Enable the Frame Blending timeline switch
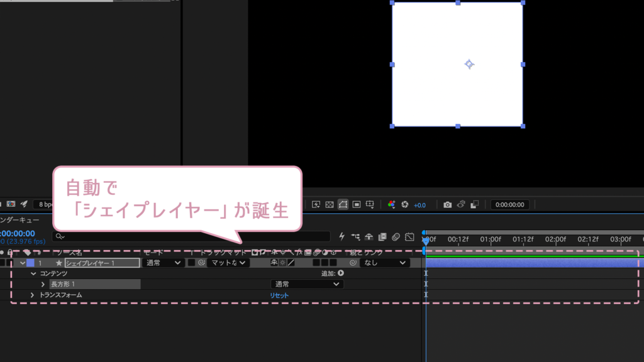Image resolution: width=644 pixels, height=362 pixels. click(382, 237)
